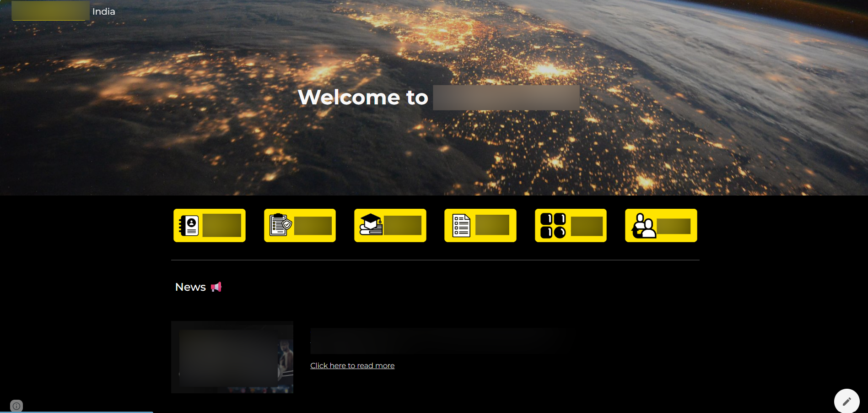Click the megaphone icon beside News

point(216,287)
